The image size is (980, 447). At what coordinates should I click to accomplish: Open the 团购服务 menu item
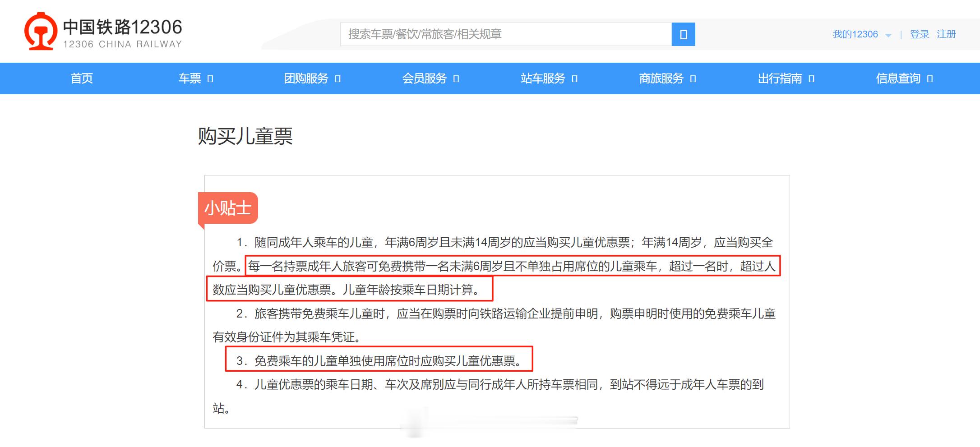tap(306, 78)
